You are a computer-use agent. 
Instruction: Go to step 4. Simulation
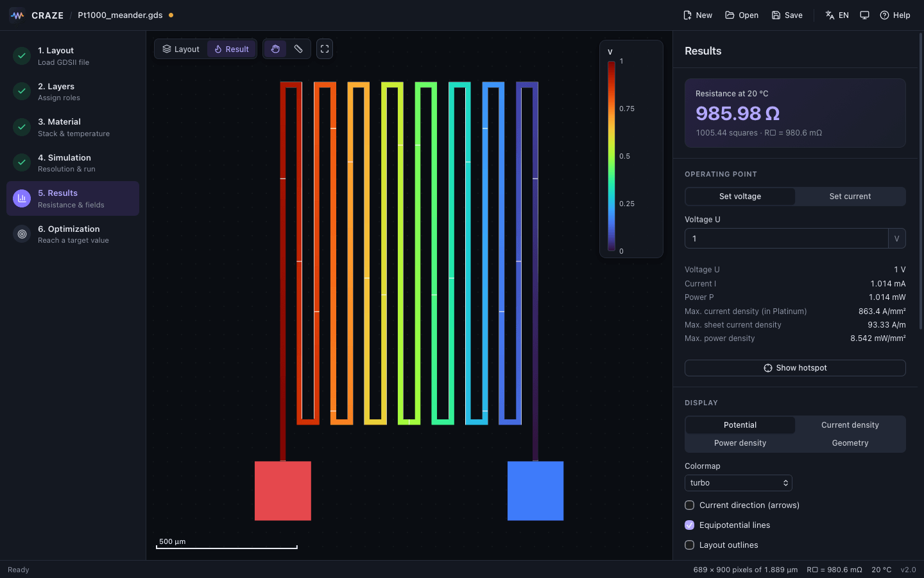click(x=73, y=162)
